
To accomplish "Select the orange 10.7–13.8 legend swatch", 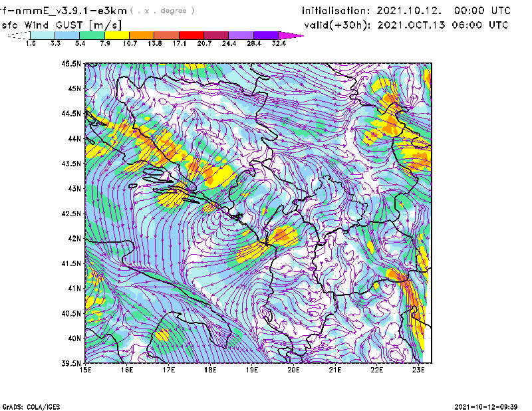I will [142, 35].
